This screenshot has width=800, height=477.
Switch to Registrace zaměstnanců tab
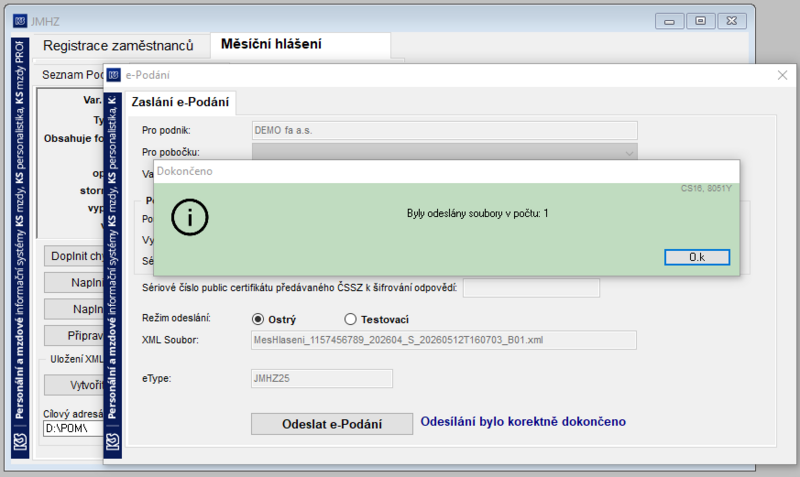point(118,45)
